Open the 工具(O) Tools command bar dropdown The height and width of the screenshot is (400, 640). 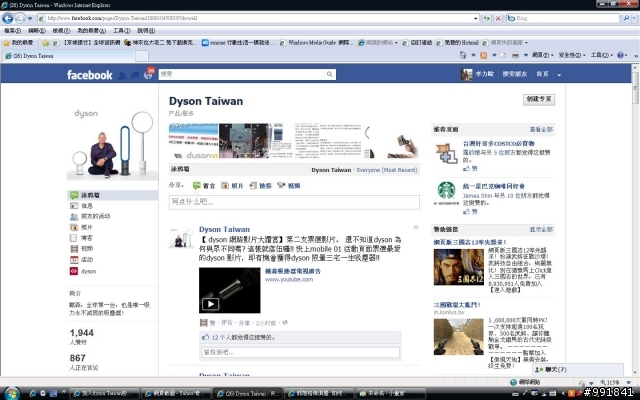click(x=602, y=55)
